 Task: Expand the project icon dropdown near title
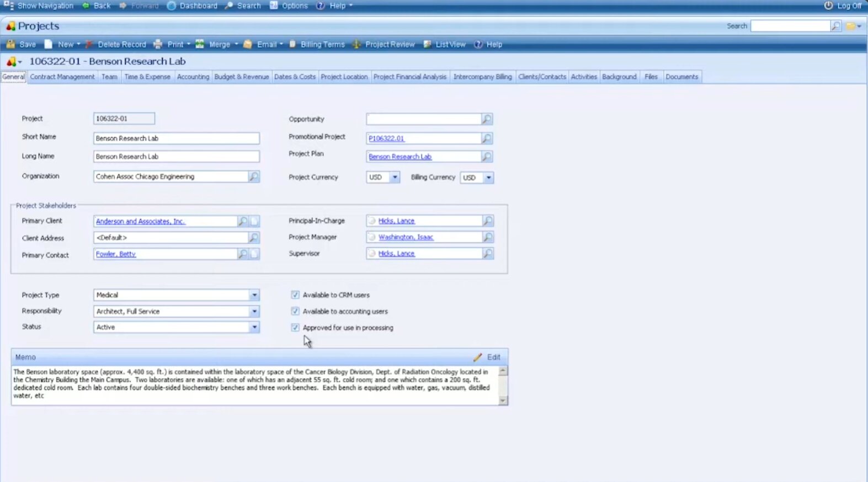(x=20, y=62)
